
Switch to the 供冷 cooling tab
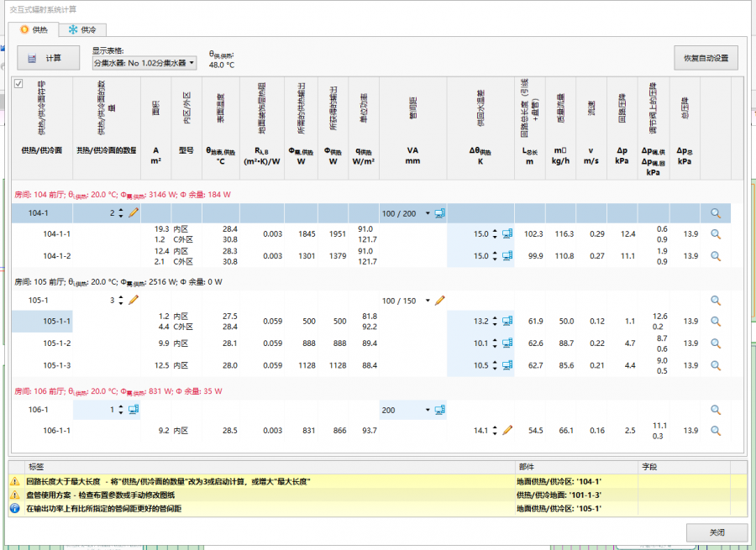pyautogui.click(x=82, y=29)
